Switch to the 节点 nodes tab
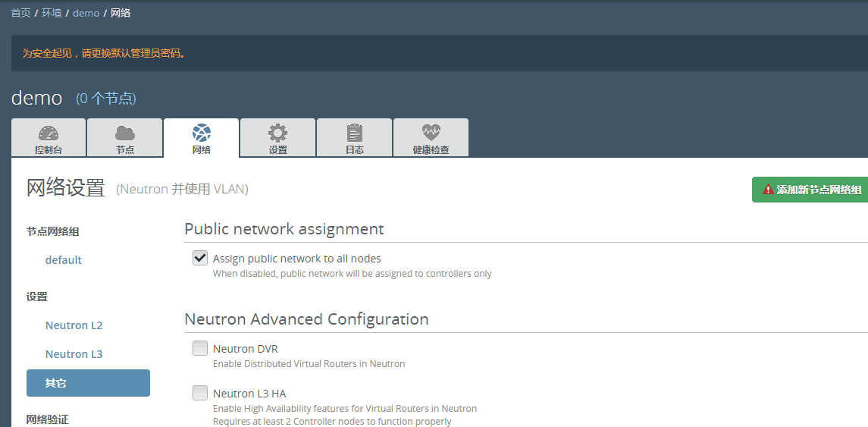Screen dimensions: 868x427 pyautogui.click(x=125, y=138)
